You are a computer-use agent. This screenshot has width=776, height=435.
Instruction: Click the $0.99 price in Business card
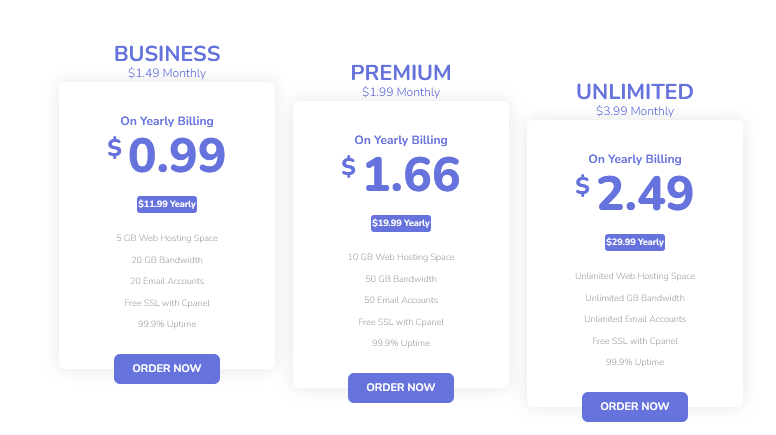pyautogui.click(x=167, y=156)
